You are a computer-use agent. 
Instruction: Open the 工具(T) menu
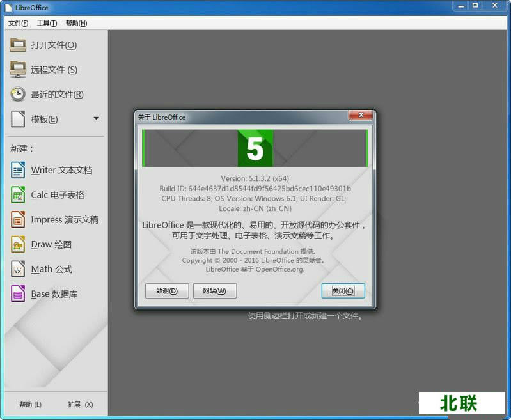click(x=47, y=23)
